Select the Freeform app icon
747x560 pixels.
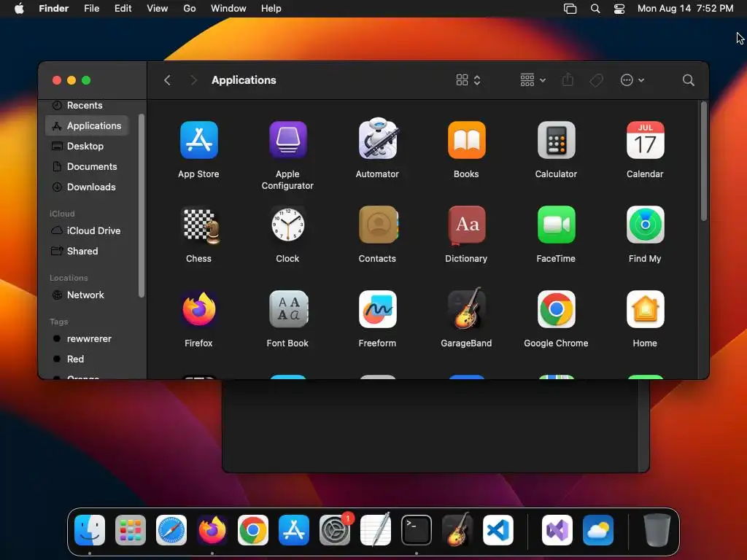coord(377,309)
